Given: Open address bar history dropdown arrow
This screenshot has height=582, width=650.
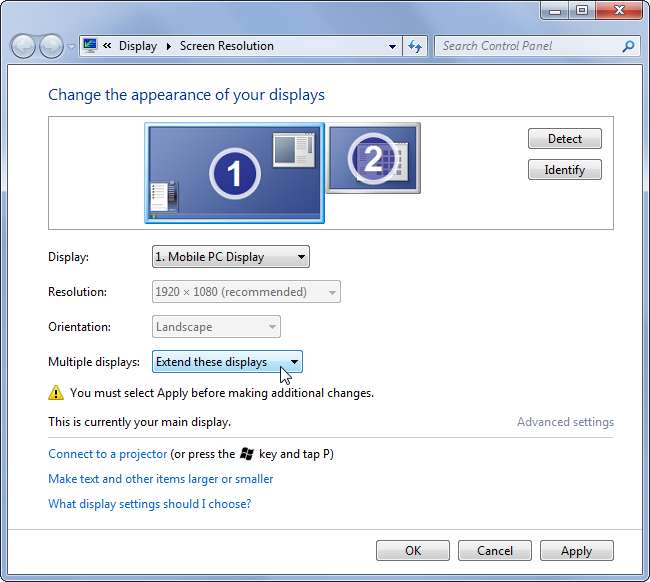Looking at the screenshot, I should point(392,46).
